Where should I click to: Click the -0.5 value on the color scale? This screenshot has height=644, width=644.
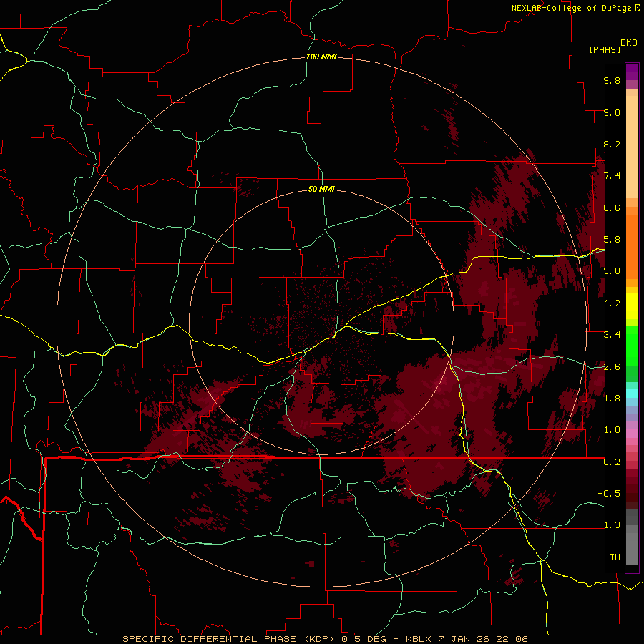(609, 494)
